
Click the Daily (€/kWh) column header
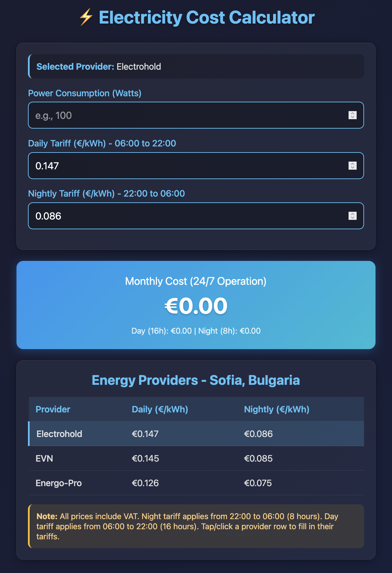[x=160, y=409]
